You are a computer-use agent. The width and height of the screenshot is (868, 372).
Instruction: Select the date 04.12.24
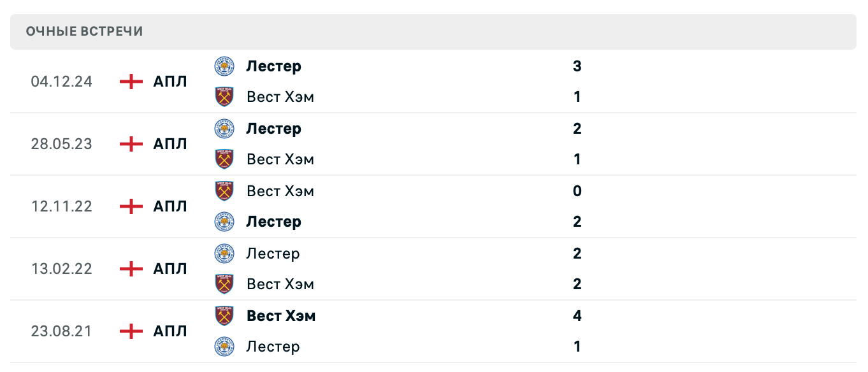click(x=62, y=82)
